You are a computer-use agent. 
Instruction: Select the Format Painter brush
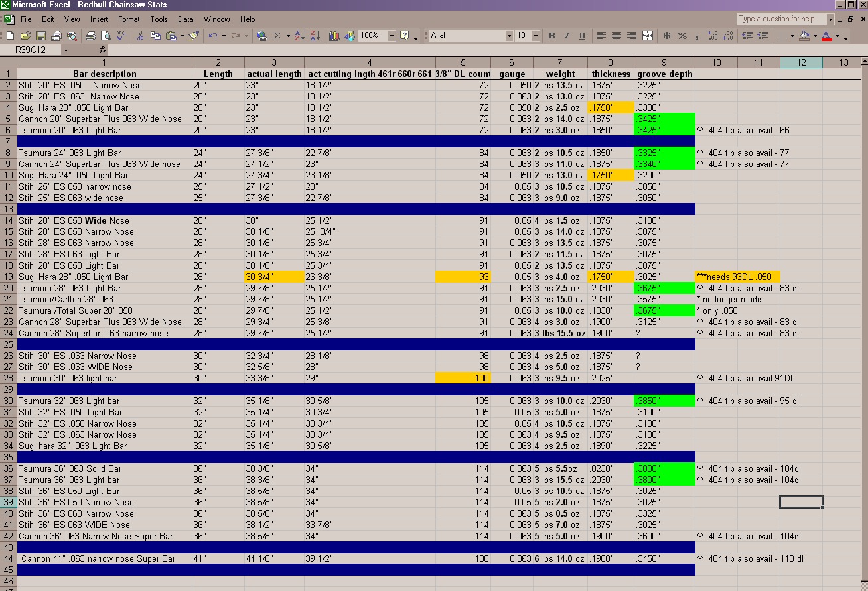pos(193,36)
